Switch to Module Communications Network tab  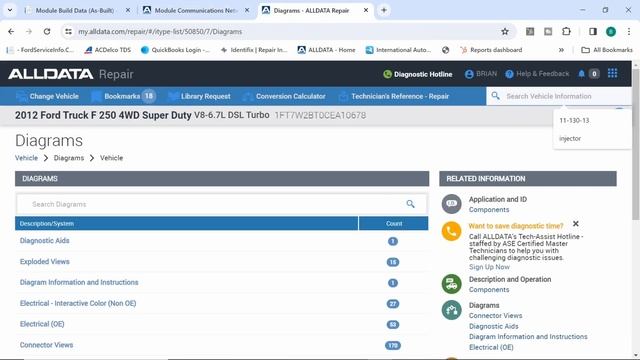click(195, 10)
